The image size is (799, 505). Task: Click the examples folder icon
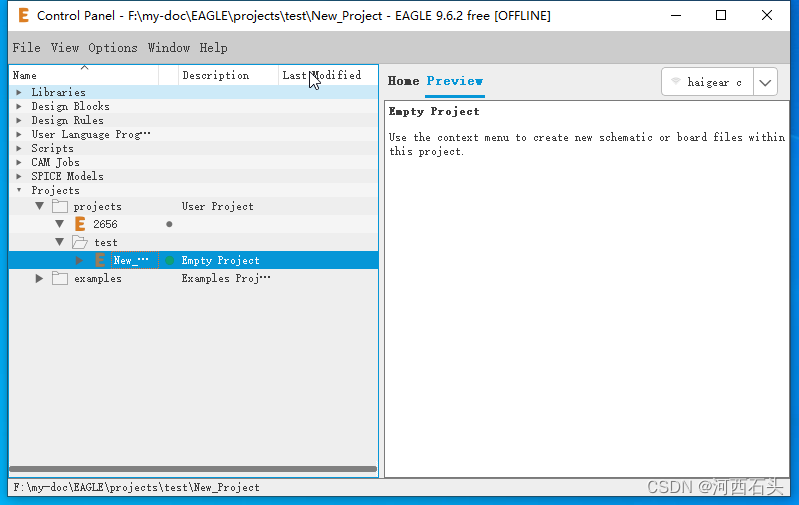(60, 278)
